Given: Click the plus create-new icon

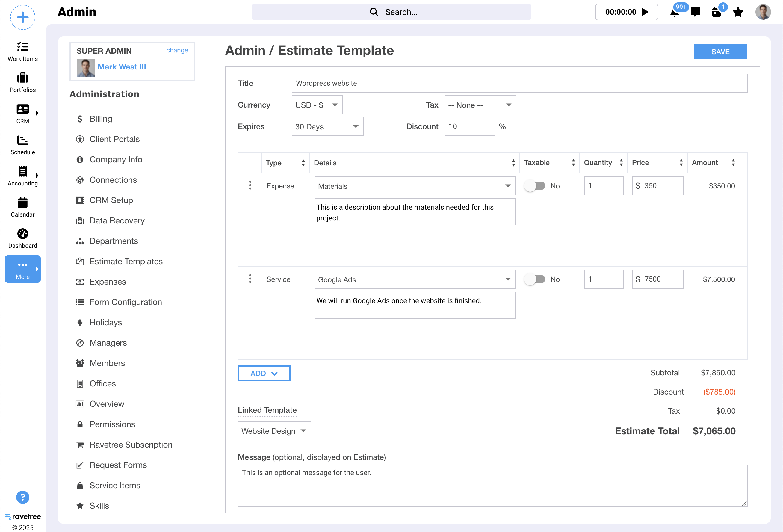Looking at the screenshot, I should (x=22, y=17).
